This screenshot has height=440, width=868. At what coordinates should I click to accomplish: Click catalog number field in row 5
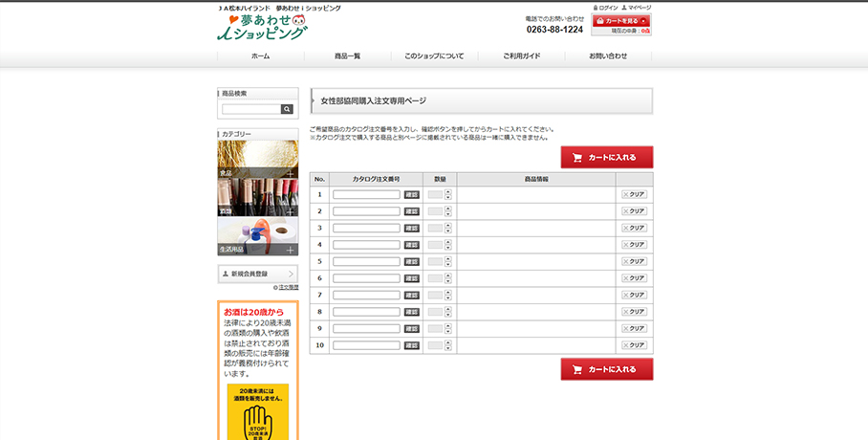point(366,261)
